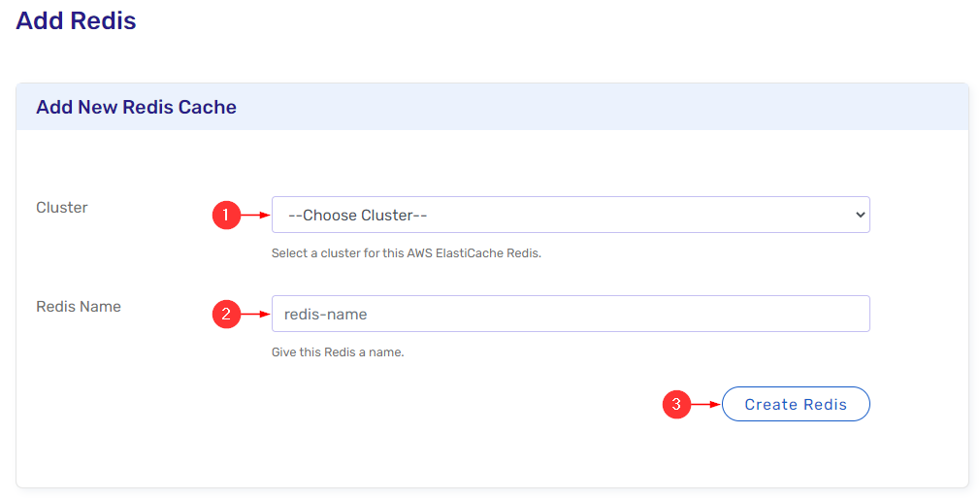Open the Cluster dropdown via its chevron arrow
Viewport: 980px width, 501px height.
point(859,215)
